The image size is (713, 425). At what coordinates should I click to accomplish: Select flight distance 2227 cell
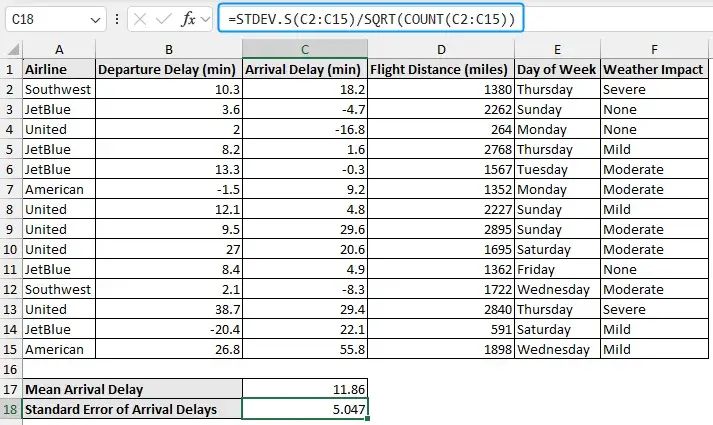[441, 209]
